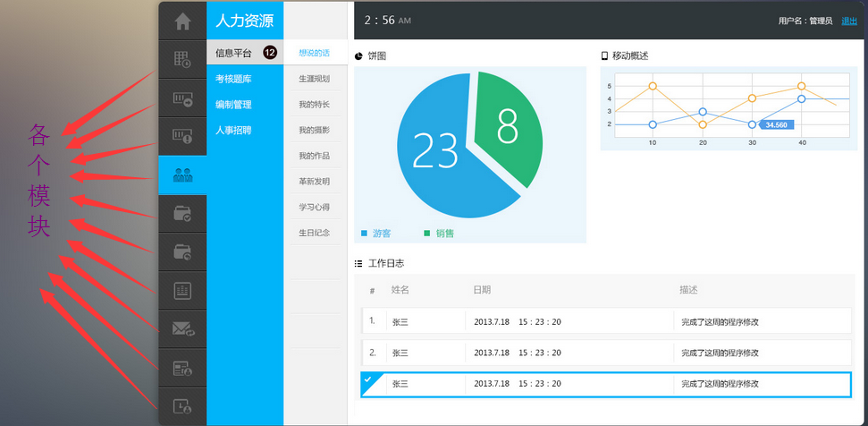Click the green 销售 legend swatch
The image size is (868, 426).
point(426,234)
